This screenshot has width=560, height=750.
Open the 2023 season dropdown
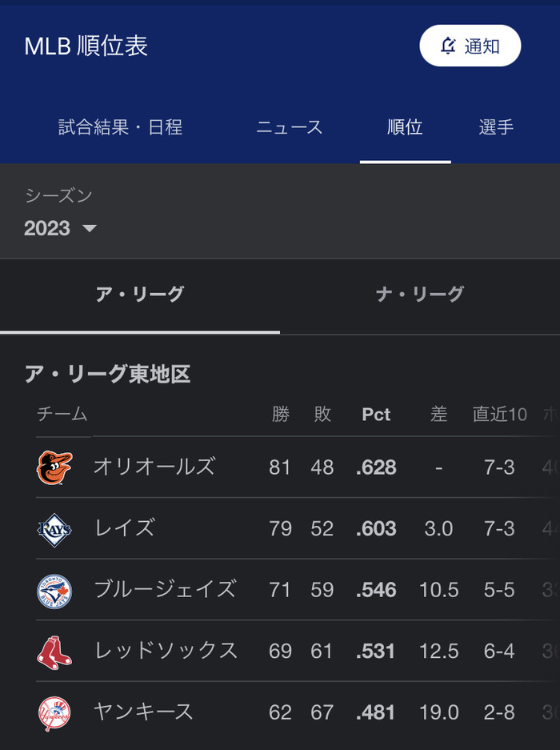(60, 228)
